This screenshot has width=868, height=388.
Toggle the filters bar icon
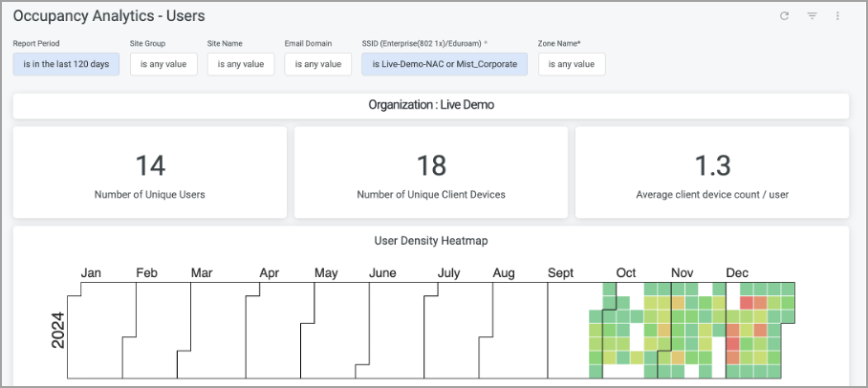click(812, 16)
